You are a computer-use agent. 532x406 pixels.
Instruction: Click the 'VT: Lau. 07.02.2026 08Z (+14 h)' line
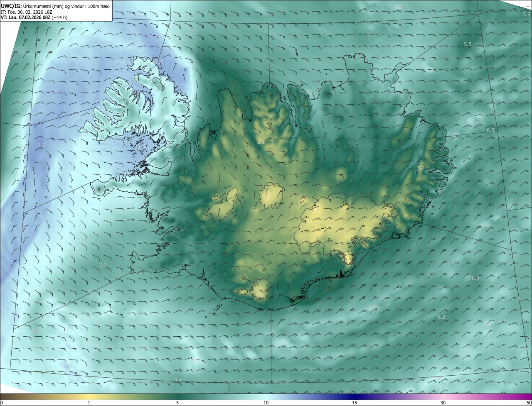pos(34,17)
